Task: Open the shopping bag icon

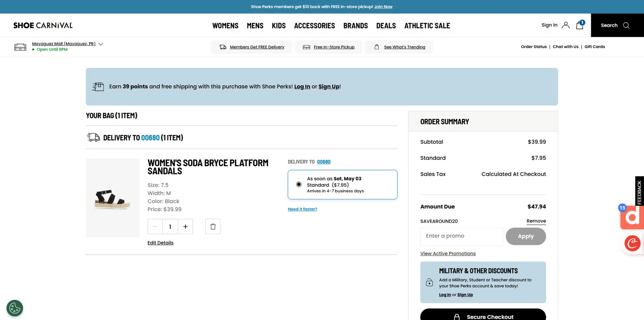Action: 580,25
